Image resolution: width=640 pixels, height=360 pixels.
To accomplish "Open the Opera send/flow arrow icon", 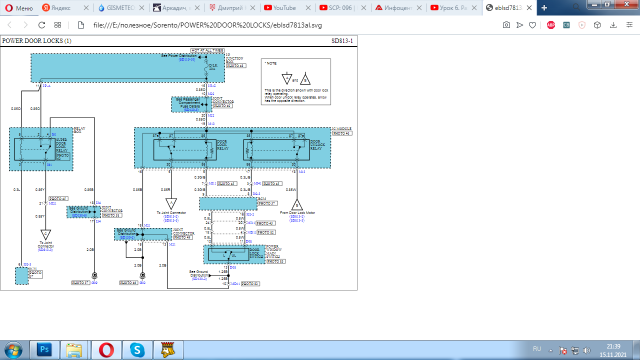I will coord(520,25).
